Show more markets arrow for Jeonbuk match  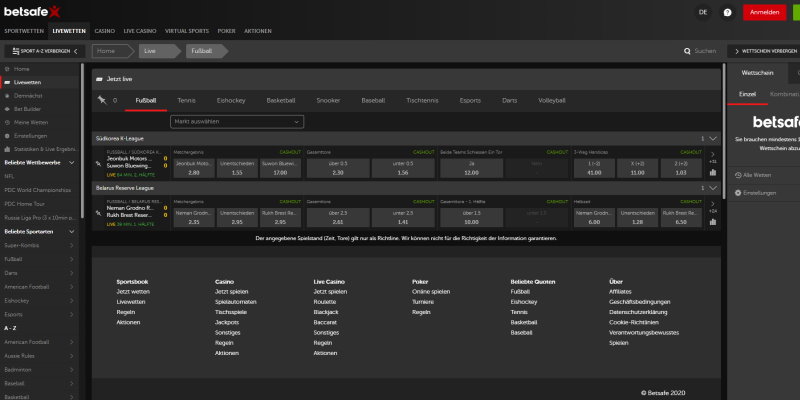pos(713,155)
